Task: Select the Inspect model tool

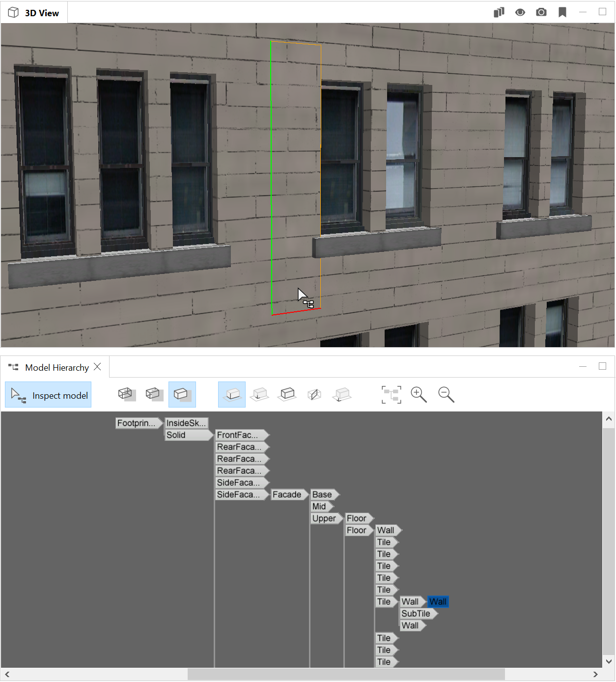Action: (x=48, y=395)
